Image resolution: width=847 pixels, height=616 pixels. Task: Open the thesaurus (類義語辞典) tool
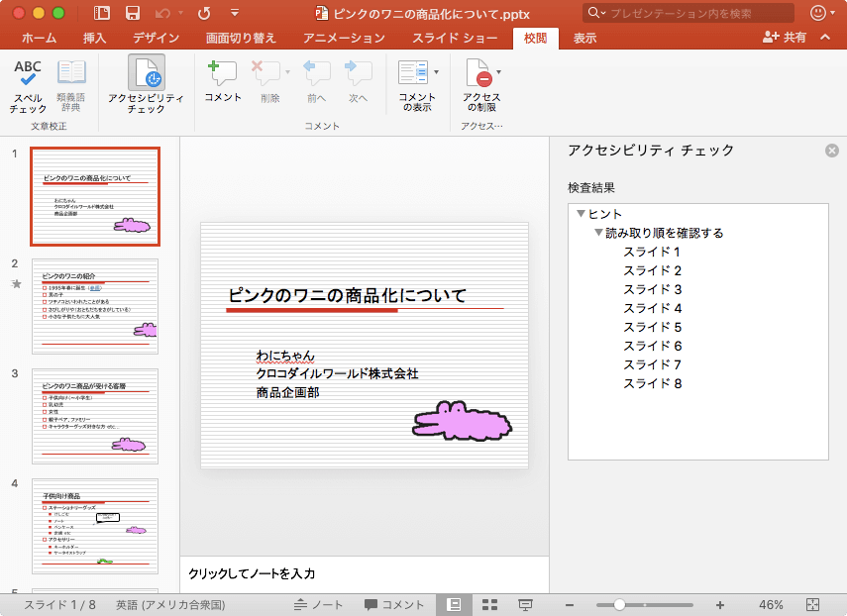(x=70, y=84)
